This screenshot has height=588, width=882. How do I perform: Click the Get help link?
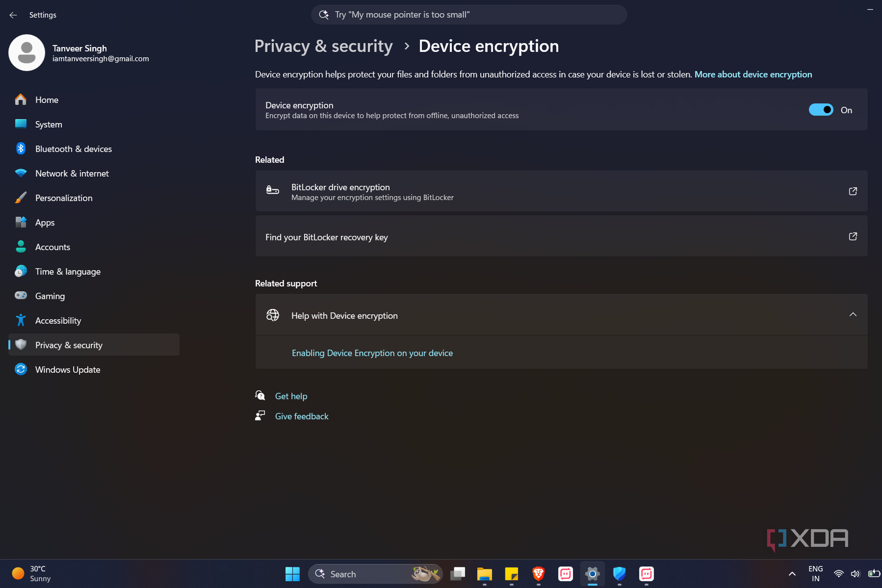click(291, 396)
